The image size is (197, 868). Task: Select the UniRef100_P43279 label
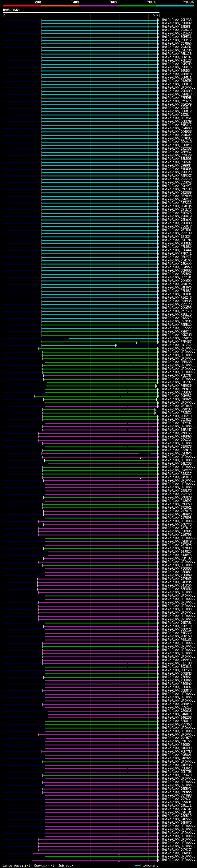pos(177,318)
